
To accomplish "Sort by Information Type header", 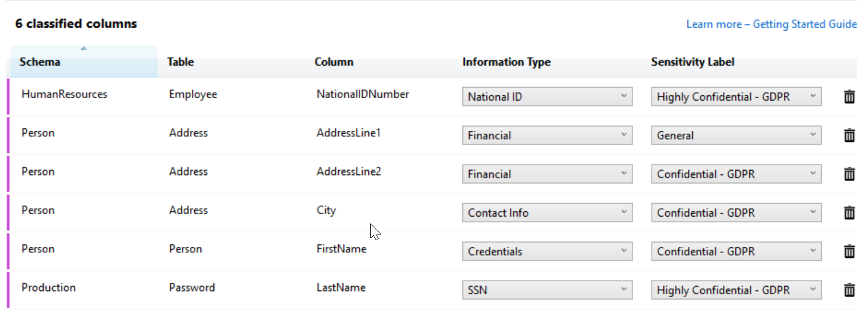I will point(507,62).
